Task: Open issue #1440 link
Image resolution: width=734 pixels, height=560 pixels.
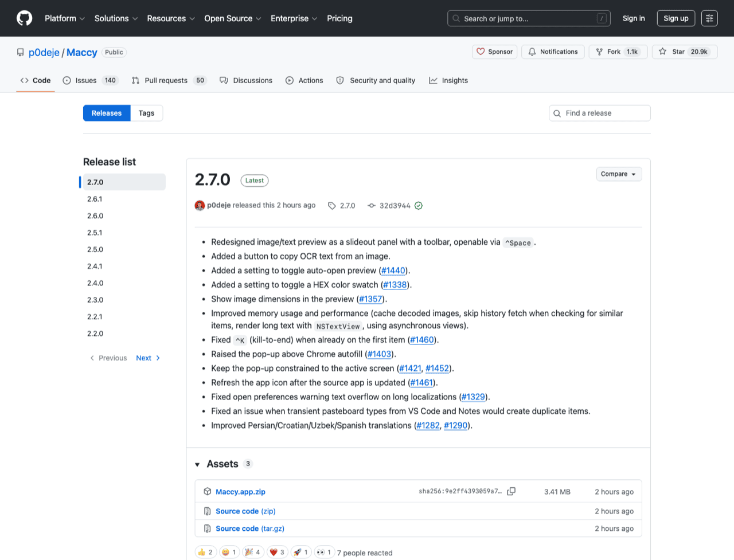Action: point(393,271)
